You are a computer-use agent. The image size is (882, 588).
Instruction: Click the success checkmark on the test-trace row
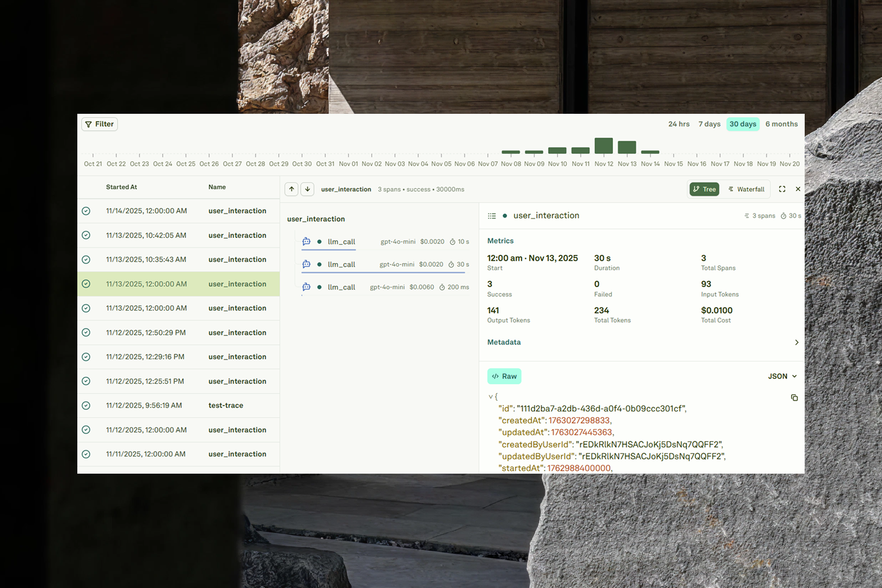click(x=86, y=405)
